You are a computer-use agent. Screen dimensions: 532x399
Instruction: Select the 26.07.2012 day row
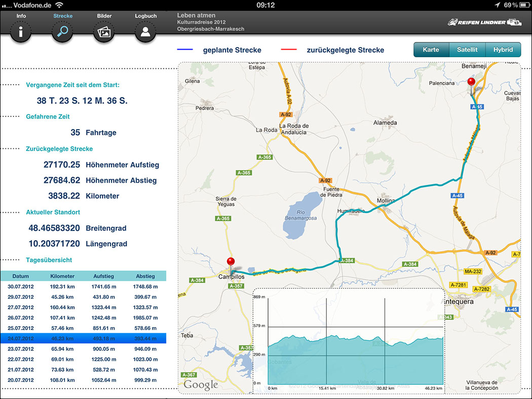(x=83, y=317)
